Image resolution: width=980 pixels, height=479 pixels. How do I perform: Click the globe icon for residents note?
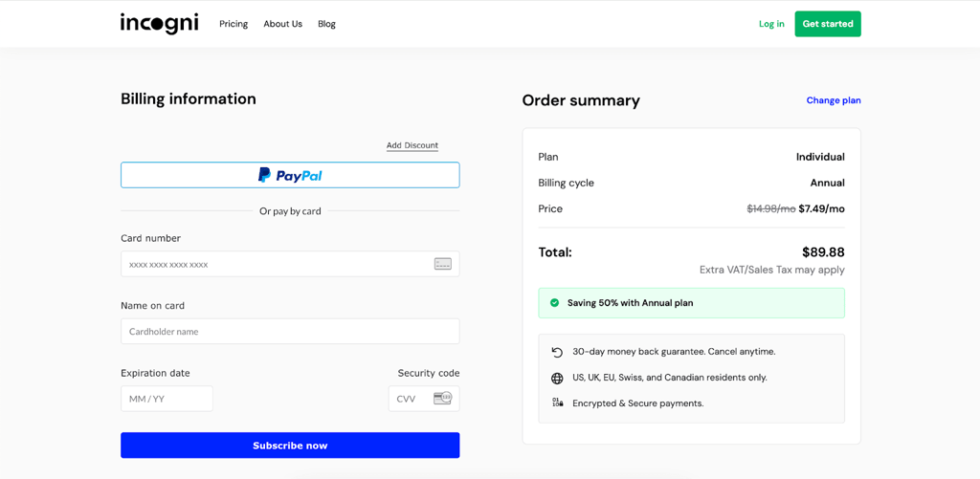click(x=557, y=378)
